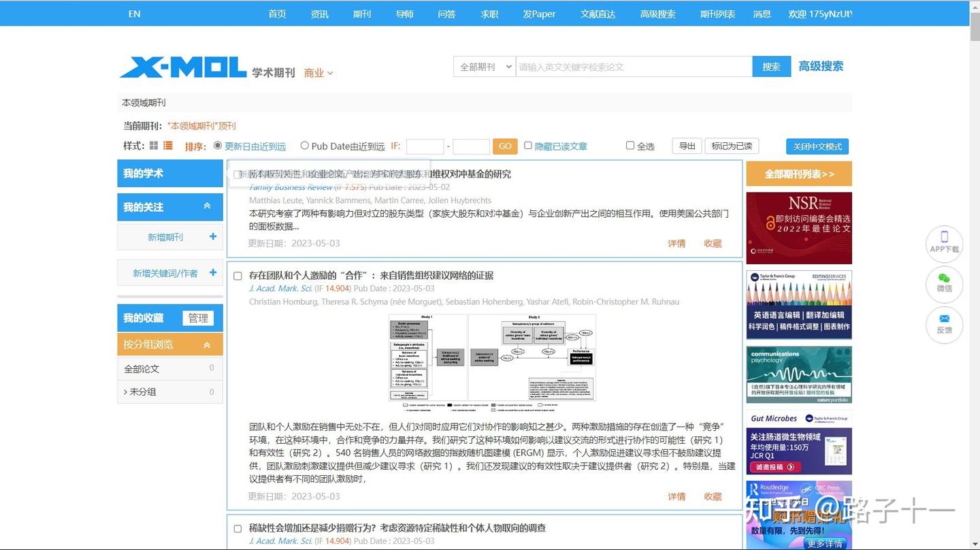Click the X-MOL logo
980x550 pixels.
point(182,67)
